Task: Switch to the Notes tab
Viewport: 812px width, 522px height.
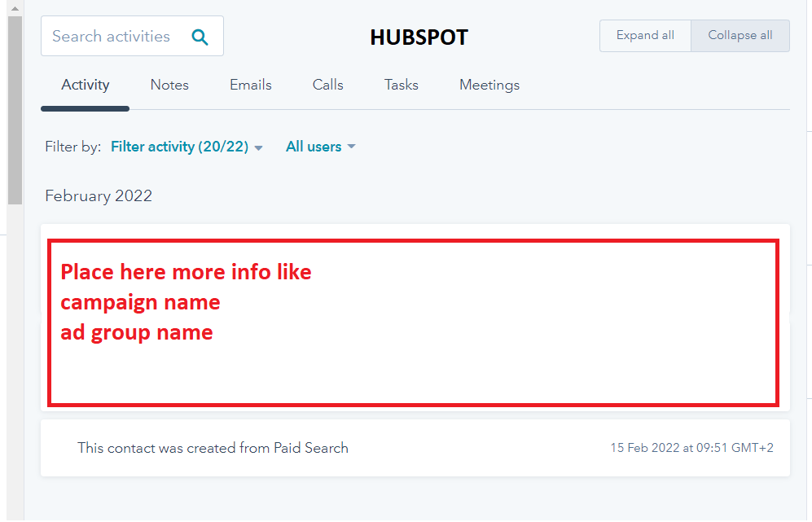Action: pyautogui.click(x=169, y=85)
